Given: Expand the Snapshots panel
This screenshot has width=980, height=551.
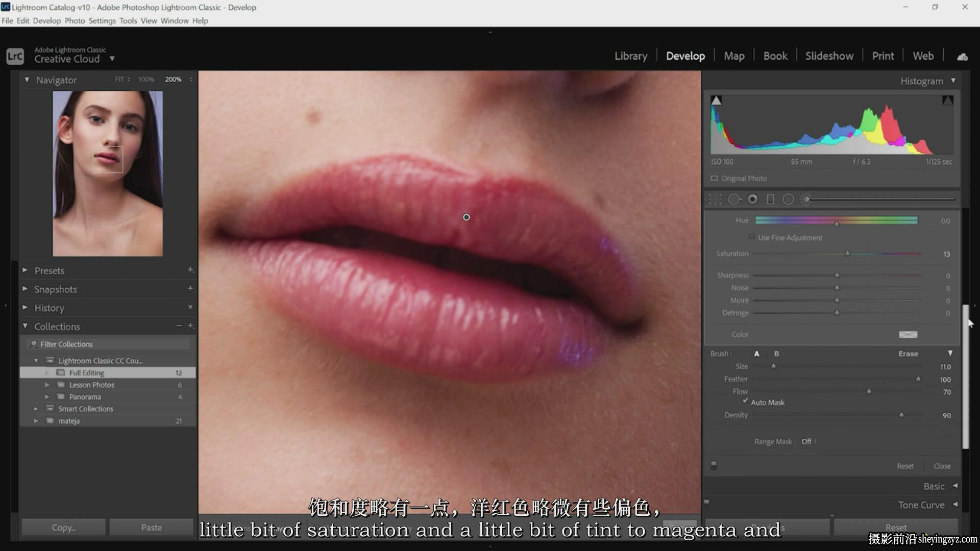Looking at the screenshot, I should (x=24, y=289).
